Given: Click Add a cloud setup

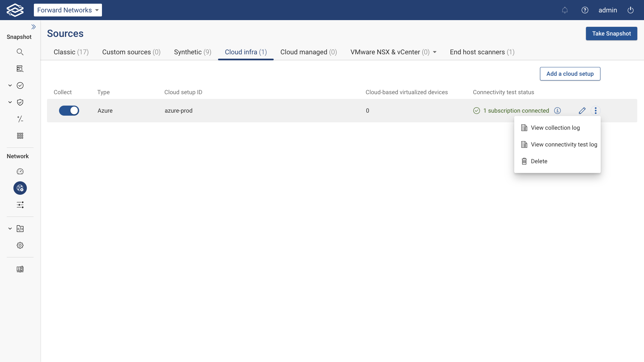Looking at the screenshot, I should pos(570,74).
